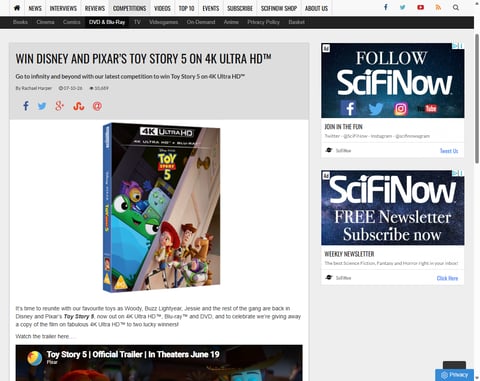
Task: Share article on Google Plus
Action: (59, 106)
